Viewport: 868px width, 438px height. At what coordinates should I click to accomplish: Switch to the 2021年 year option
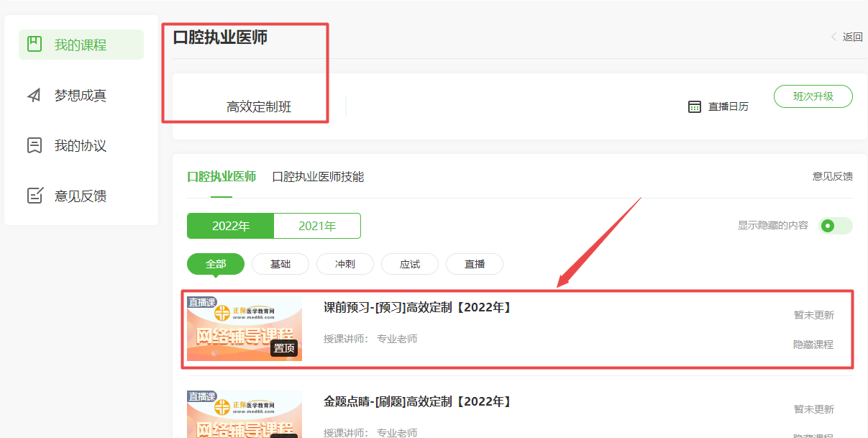(317, 226)
